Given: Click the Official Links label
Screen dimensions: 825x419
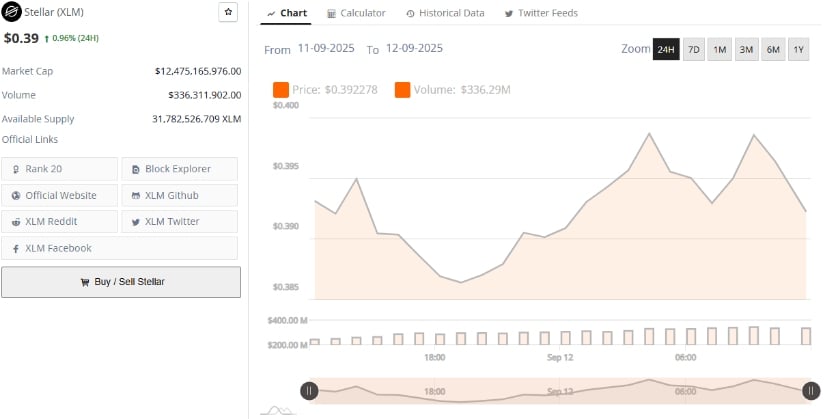Looking at the screenshot, I should pyautogui.click(x=30, y=139).
